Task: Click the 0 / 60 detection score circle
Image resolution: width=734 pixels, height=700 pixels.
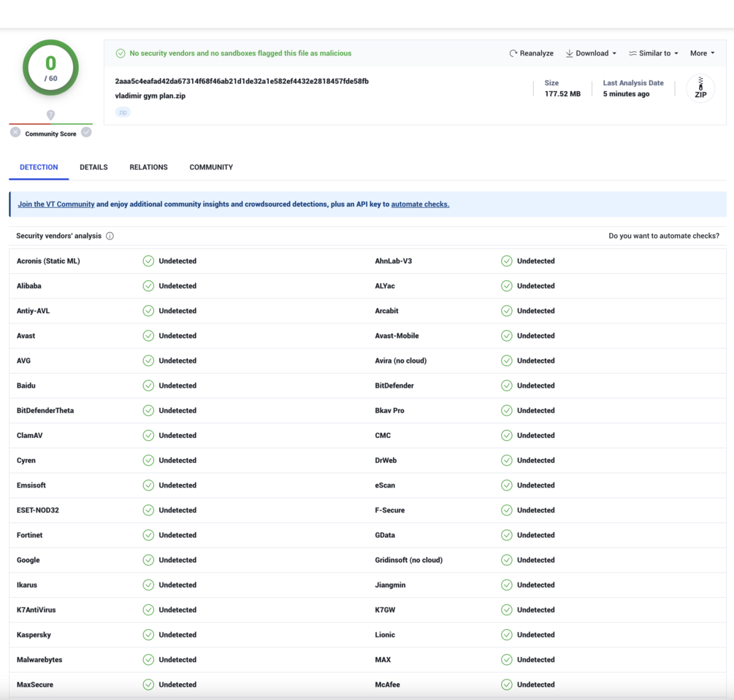Action: (x=50, y=68)
